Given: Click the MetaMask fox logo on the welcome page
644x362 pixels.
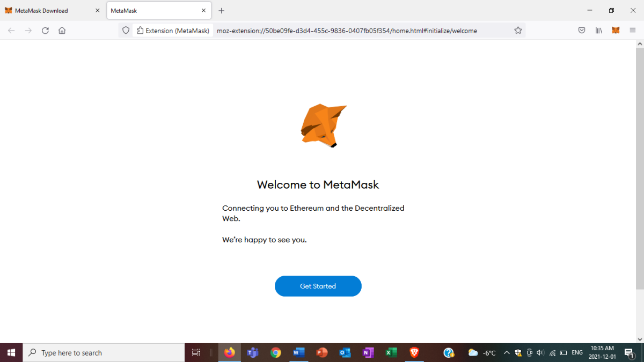Looking at the screenshot, I should [x=324, y=125].
